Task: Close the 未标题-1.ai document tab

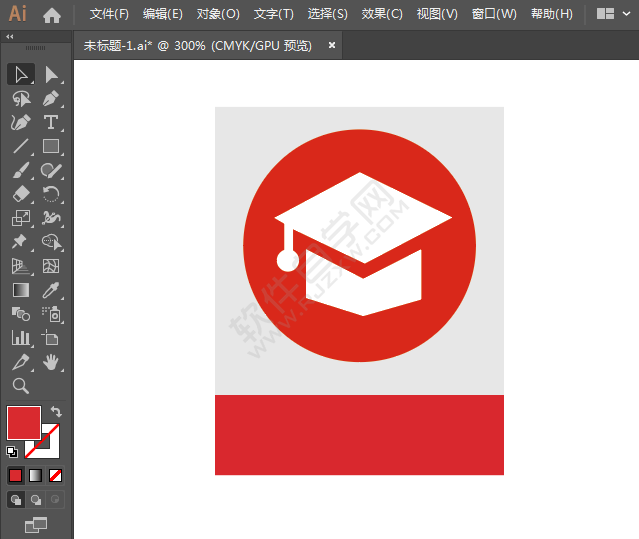Action: pyautogui.click(x=332, y=45)
